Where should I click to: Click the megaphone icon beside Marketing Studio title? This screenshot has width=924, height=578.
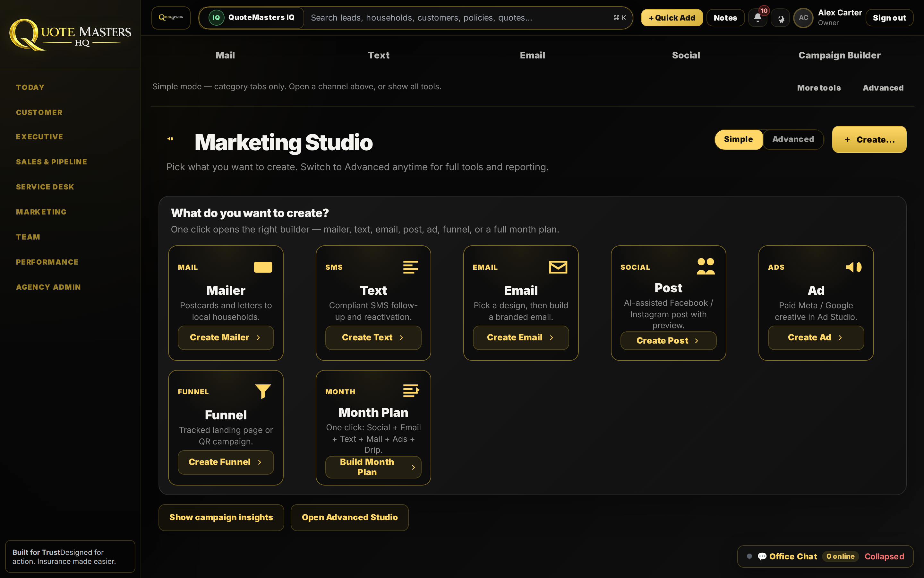coord(170,139)
